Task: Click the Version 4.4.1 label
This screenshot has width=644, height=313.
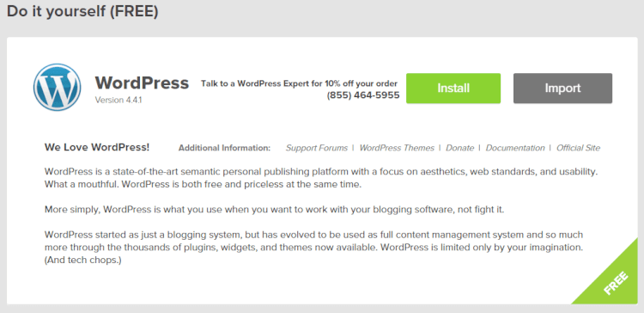Action: (x=118, y=100)
